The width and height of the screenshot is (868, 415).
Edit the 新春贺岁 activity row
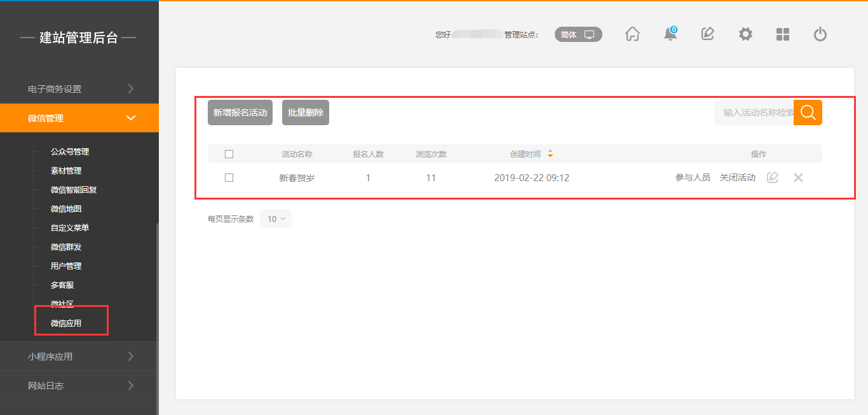[x=773, y=178]
